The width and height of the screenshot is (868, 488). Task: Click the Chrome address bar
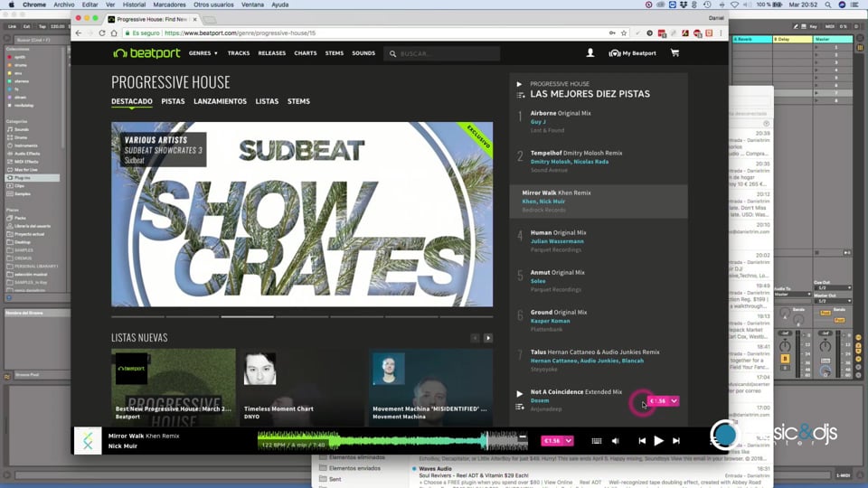pos(365,33)
